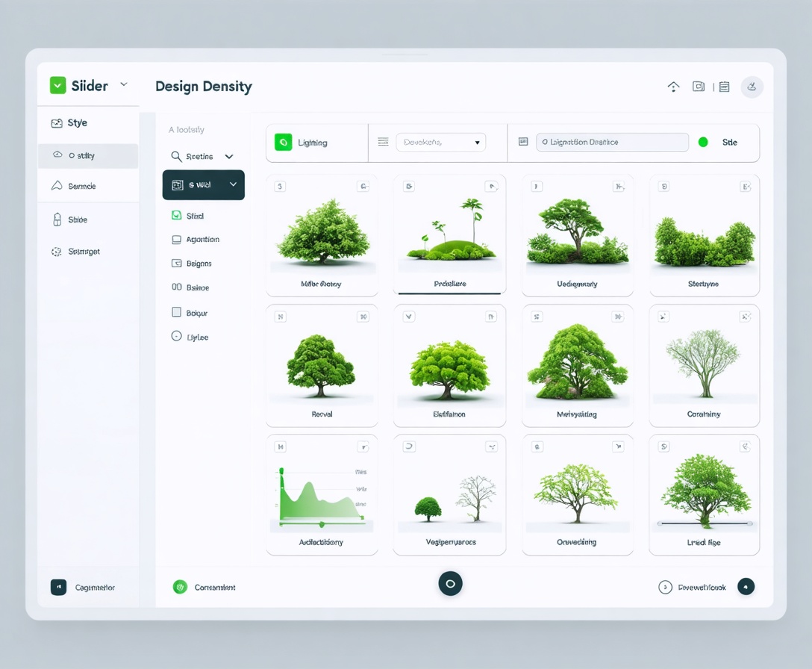Image resolution: width=812 pixels, height=669 pixels.
Task: Expand the Slider app name chevron
Action: [x=124, y=85]
